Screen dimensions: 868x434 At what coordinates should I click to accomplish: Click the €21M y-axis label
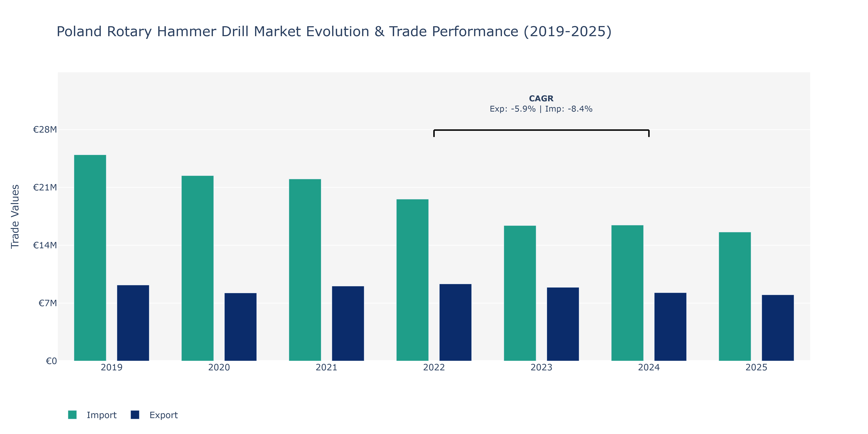[45, 187]
